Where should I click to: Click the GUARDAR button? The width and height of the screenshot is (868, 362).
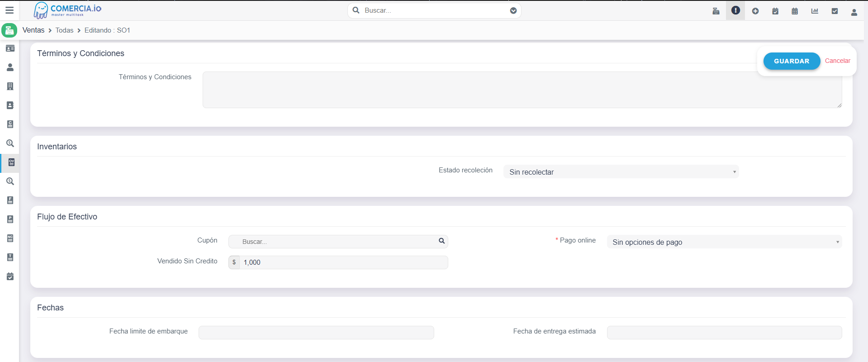pos(792,61)
